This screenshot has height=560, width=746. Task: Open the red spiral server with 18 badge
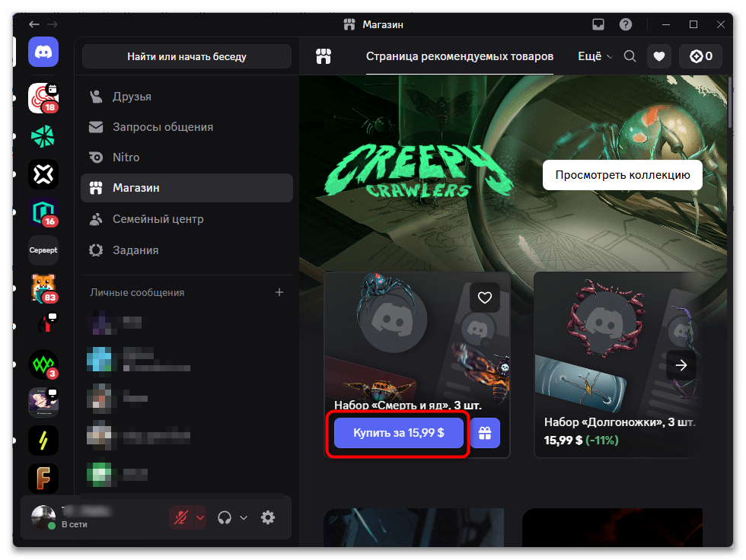tap(43, 98)
